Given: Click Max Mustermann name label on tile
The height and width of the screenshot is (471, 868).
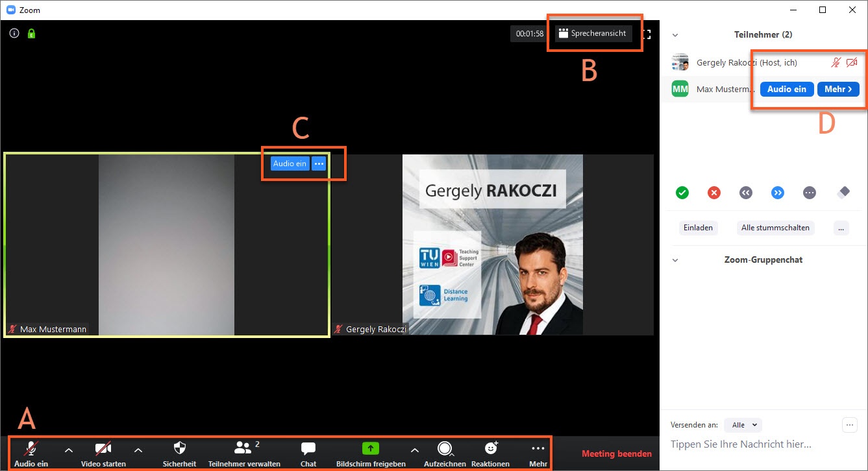Looking at the screenshot, I should pos(47,329).
